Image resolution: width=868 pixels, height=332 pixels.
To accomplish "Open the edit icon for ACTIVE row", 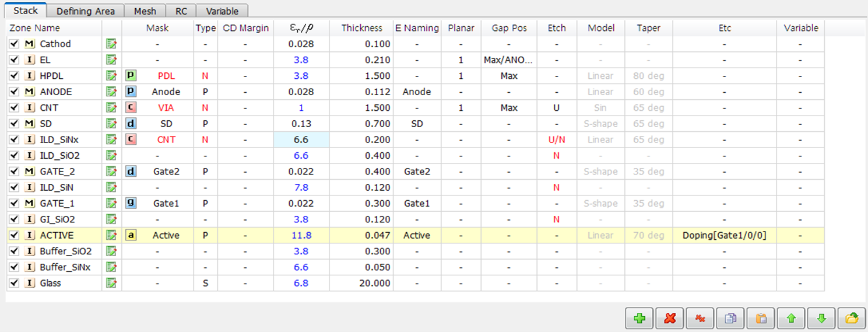I will 111,235.
